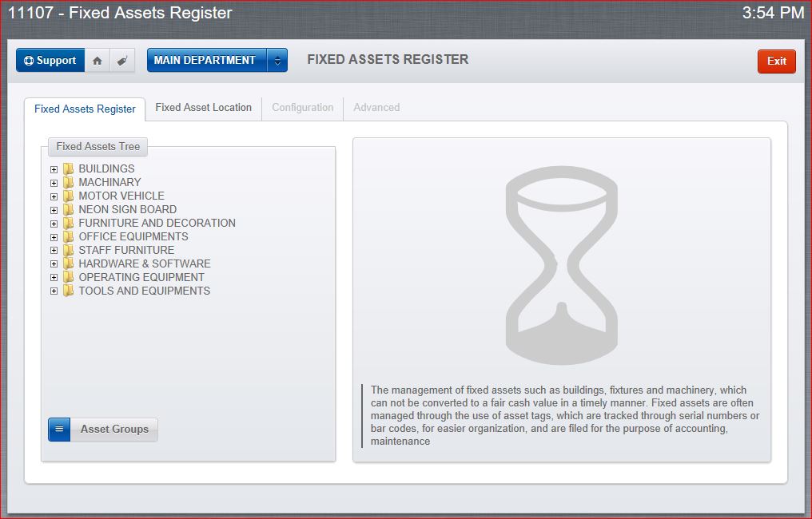Click the blue list icon on Asset Groups
812x519 pixels.
59,430
